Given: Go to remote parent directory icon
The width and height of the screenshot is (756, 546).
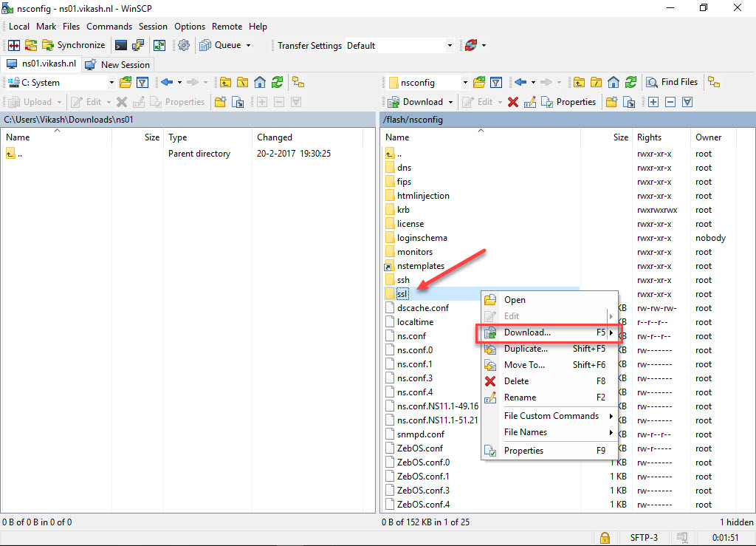Looking at the screenshot, I should (x=579, y=83).
